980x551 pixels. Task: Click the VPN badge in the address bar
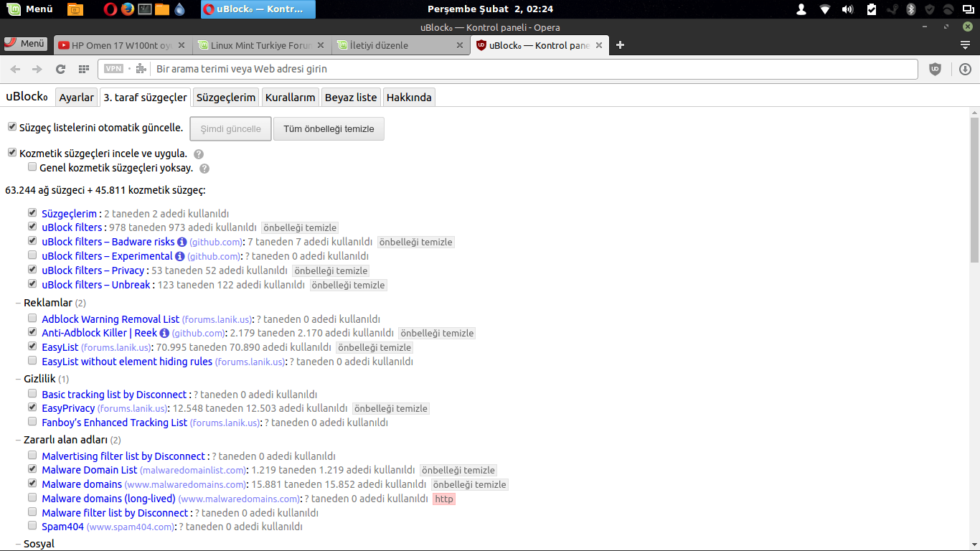[x=113, y=69]
